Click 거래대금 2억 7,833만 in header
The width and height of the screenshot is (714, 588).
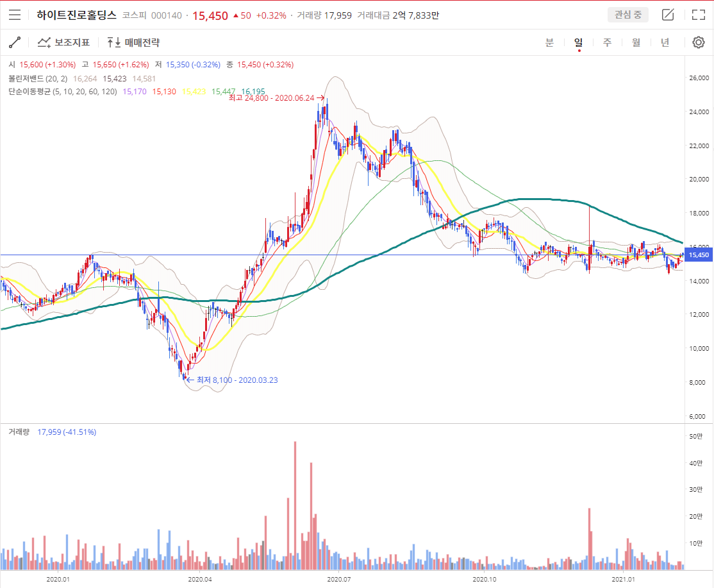coord(398,15)
